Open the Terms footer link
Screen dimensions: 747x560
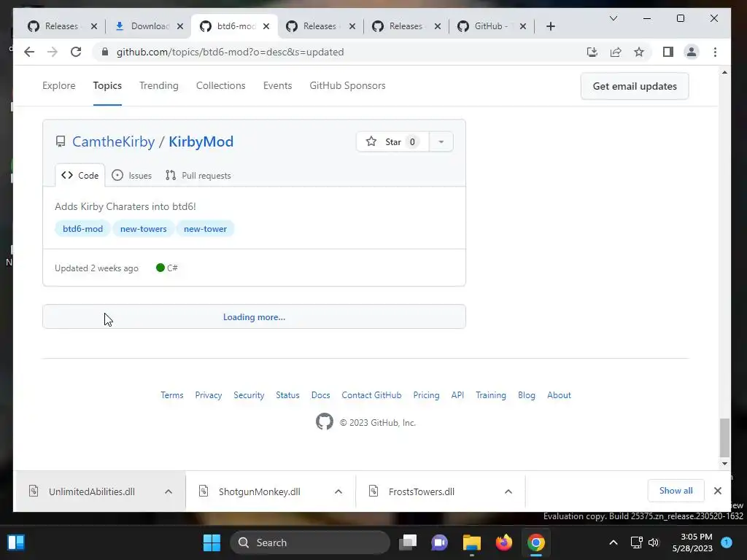click(x=171, y=395)
